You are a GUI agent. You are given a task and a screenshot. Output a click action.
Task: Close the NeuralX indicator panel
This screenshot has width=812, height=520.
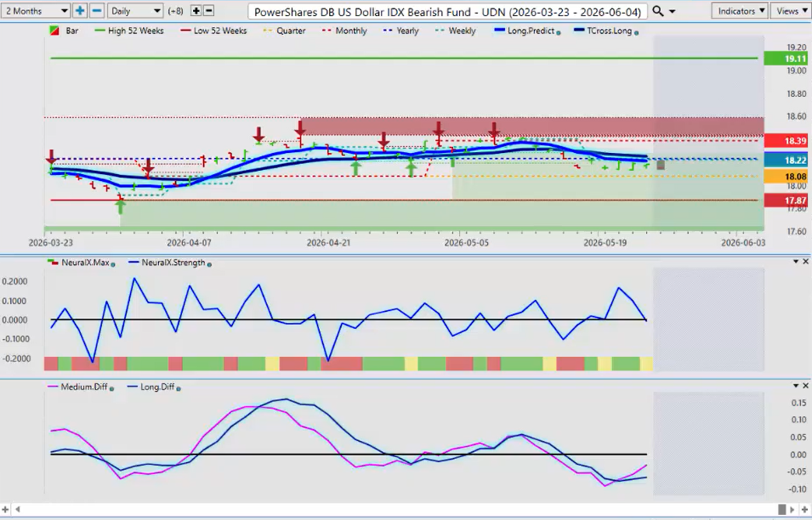click(805, 262)
